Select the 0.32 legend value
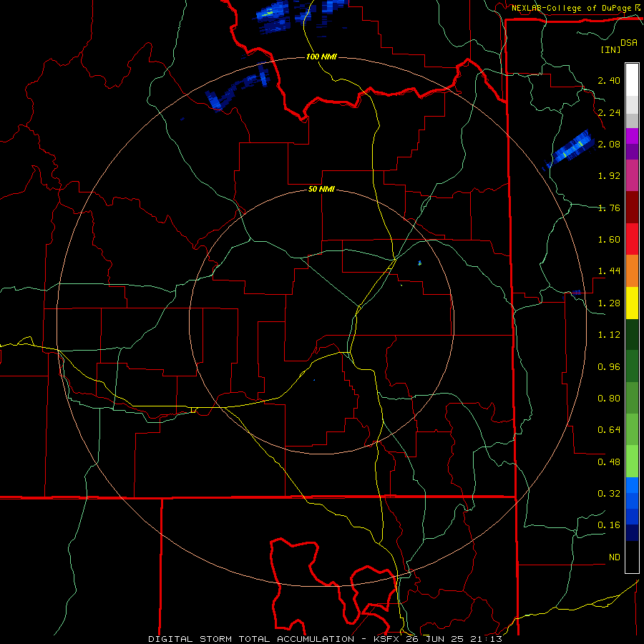Viewport: 644px width, 644px height. (x=609, y=494)
